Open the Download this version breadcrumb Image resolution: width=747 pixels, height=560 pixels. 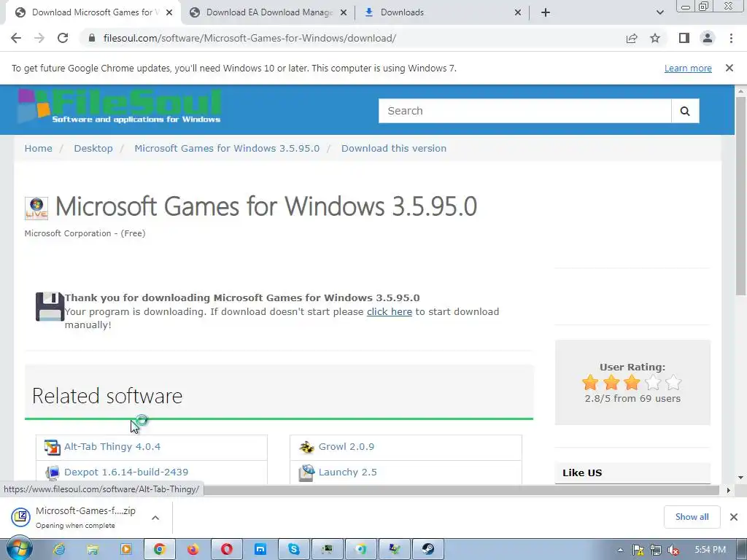(x=394, y=148)
